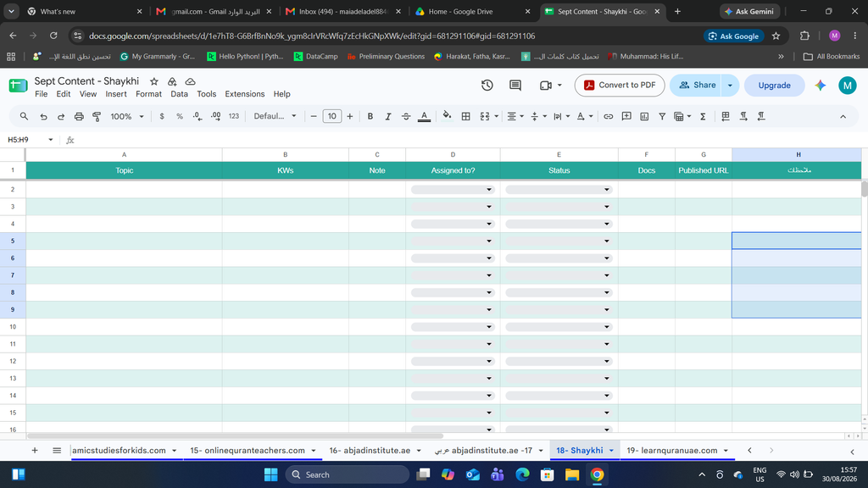The width and height of the screenshot is (868, 488).
Task: Toggle bold formatting
Action: point(370,116)
